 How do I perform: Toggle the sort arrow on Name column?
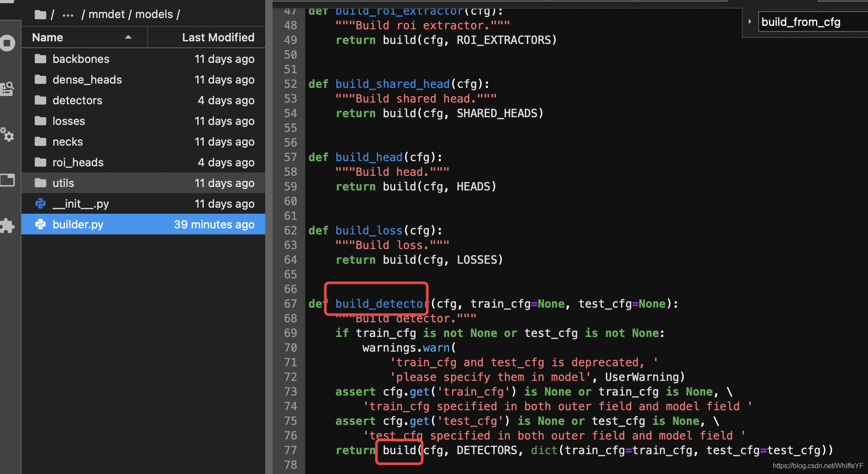click(128, 37)
